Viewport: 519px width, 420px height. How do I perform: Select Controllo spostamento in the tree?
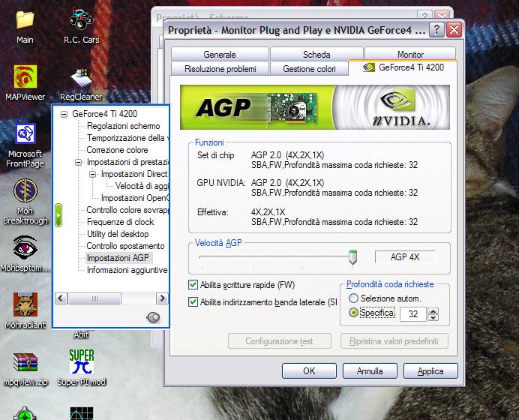pyautogui.click(x=125, y=246)
